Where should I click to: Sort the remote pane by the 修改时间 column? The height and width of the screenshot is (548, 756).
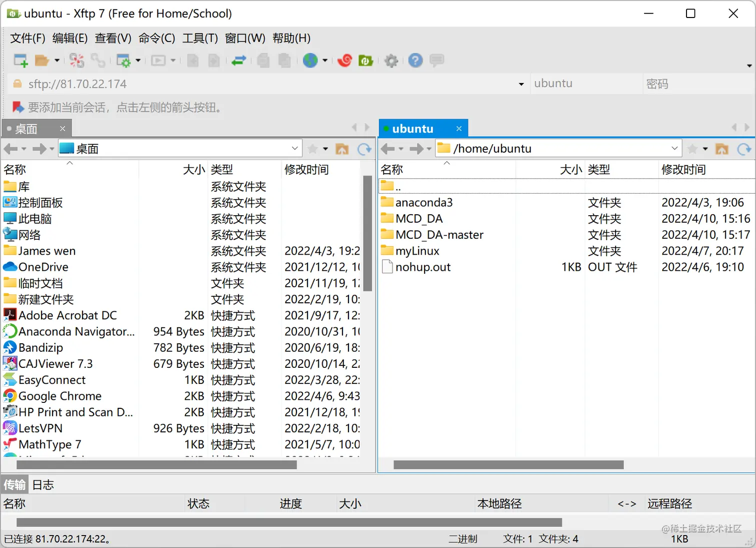click(706, 170)
